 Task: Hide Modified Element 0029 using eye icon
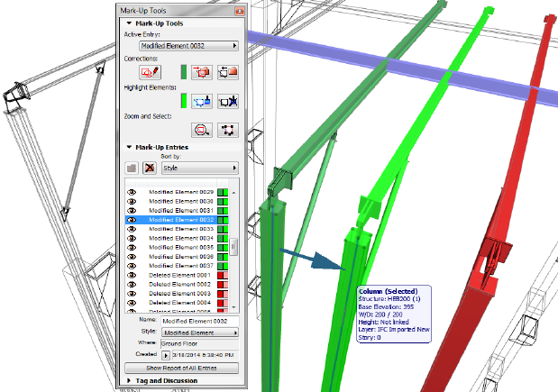pos(132,192)
